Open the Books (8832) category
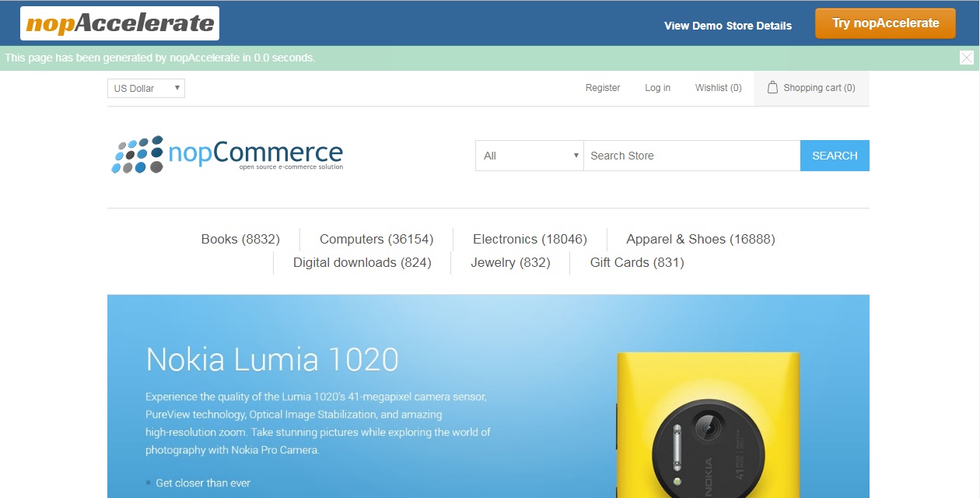This screenshot has height=498, width=980. click(240, 239)
